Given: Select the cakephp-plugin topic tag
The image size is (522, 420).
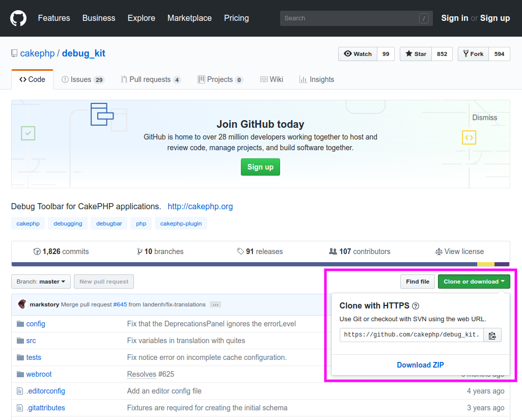Looking at the screenshot, I should [x=181, y=223].
